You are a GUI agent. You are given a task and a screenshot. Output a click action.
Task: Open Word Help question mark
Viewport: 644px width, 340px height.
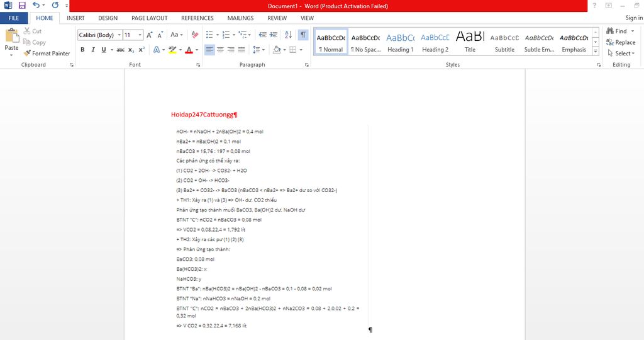[594, 5]
